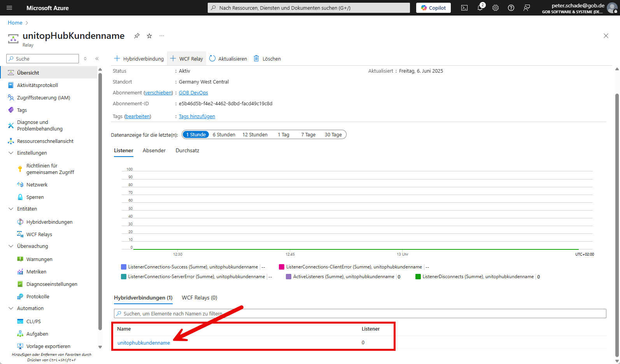Open the unitophubkundenname hybrid connection link
This screenshot has height=364, width=620.
pos(144,343)
